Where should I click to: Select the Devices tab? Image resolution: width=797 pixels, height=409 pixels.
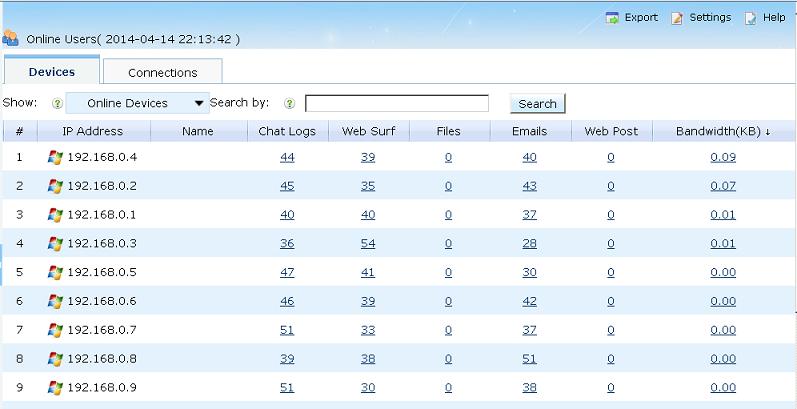(51, 72)
